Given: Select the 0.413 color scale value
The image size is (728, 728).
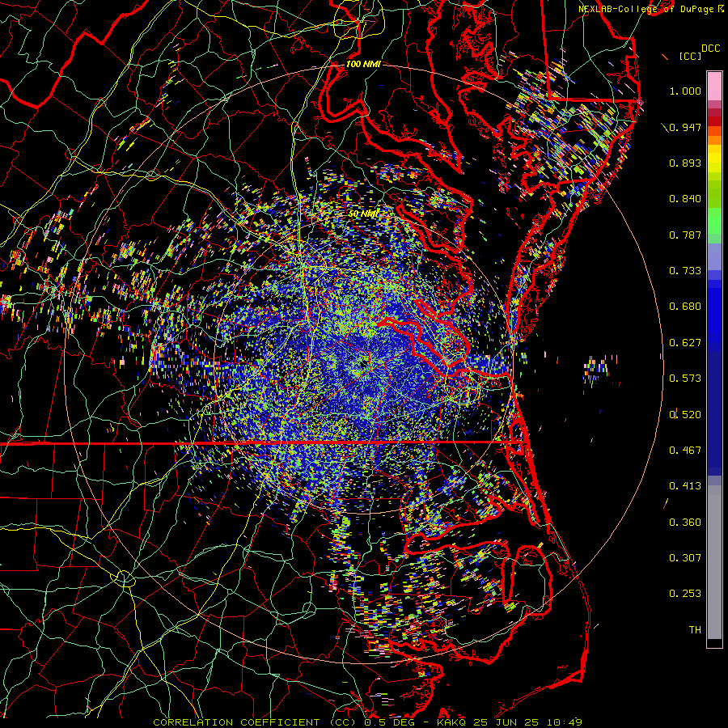Looking at the screenshot, I should point(685,486).
